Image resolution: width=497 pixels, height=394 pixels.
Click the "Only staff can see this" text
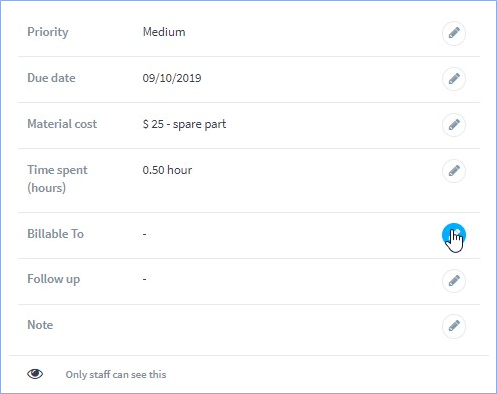point(116,374)
